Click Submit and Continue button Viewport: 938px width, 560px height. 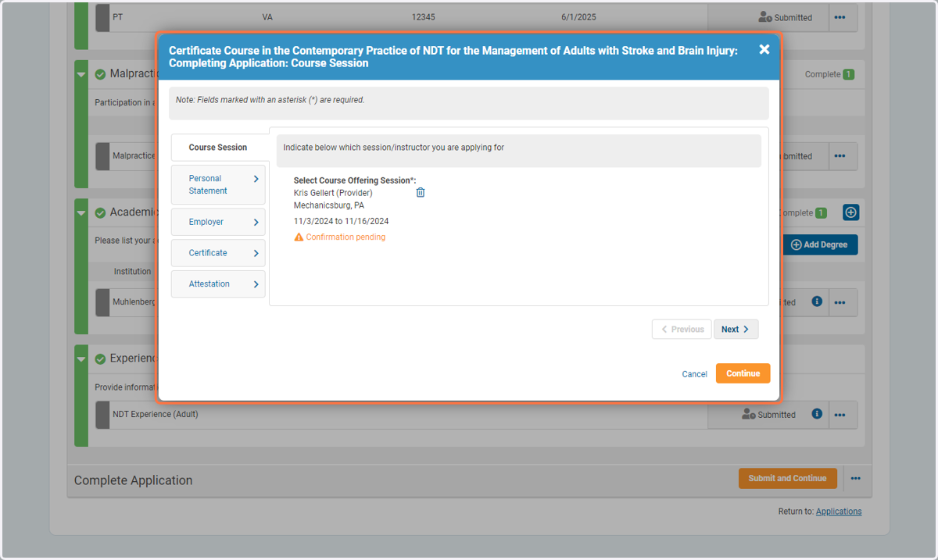tap(787, 479)
